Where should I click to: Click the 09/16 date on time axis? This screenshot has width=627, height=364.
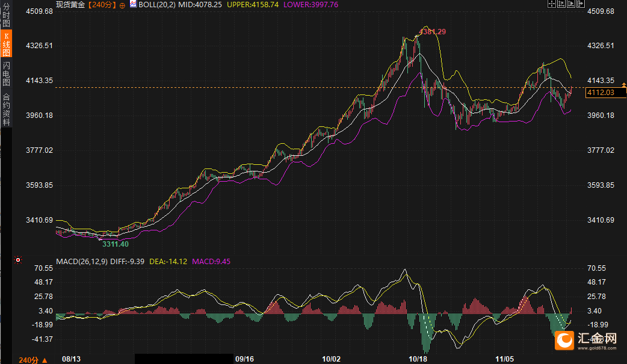point(244,359)
